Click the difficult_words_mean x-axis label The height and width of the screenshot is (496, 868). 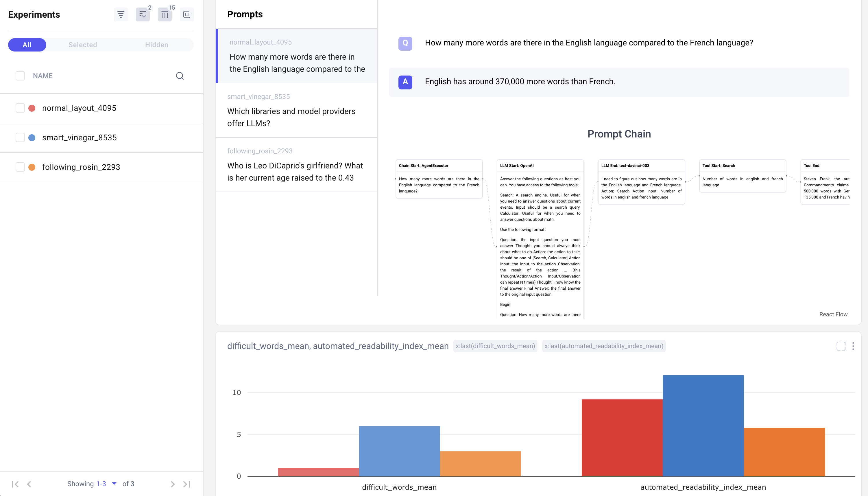pyautogui.click(x=399, y=487)
